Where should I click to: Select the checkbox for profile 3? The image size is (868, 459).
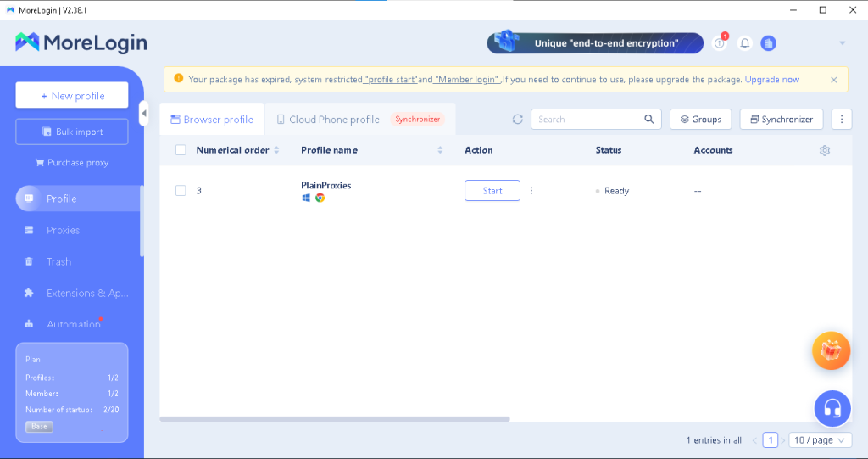[x=181, y=191]
